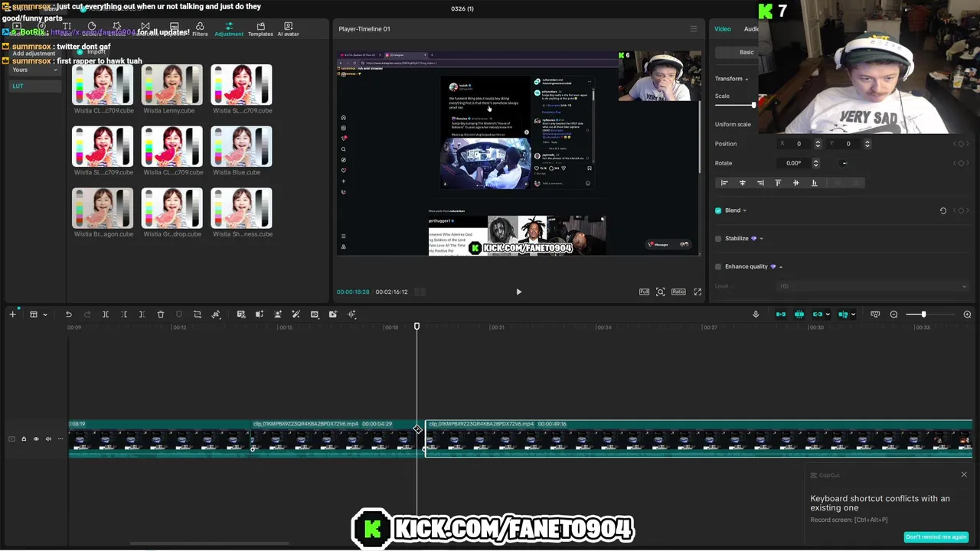980x551 pixels.
Task: Enter full screen player mode
Action: tap(697, 292)
